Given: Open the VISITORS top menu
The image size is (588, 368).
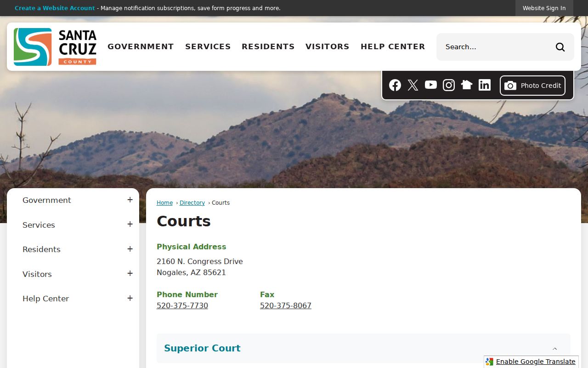Looking at the screenshot, I should coord(328,46).
